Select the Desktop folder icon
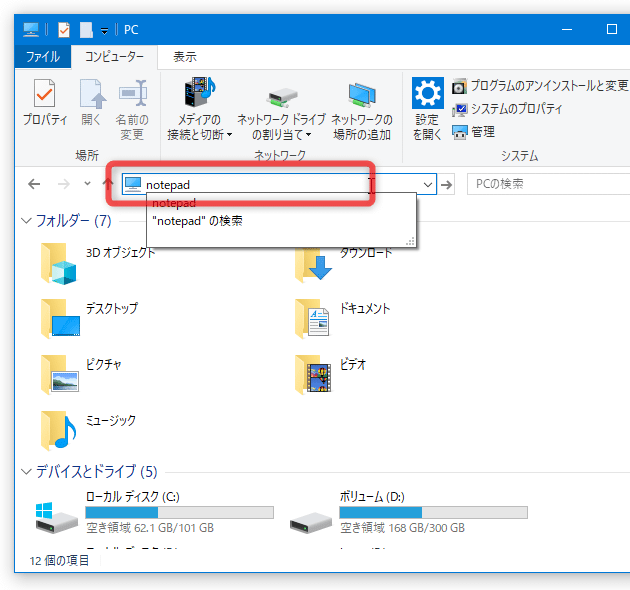 pos(60,319)
